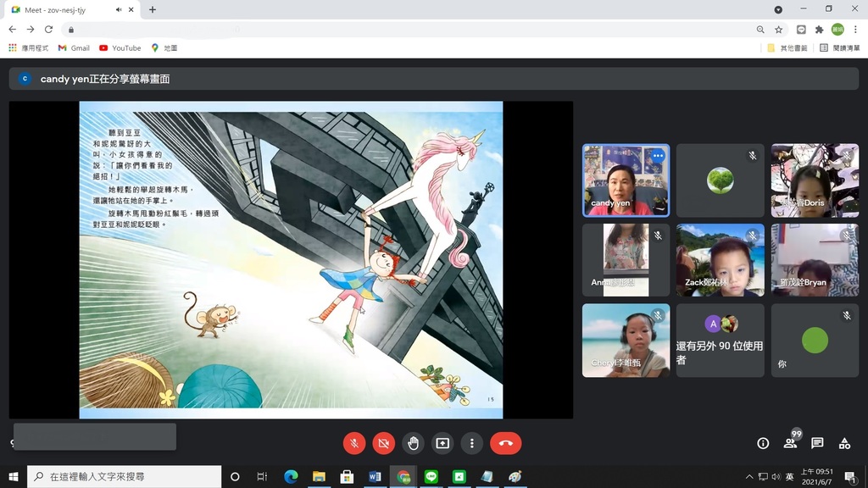This screenshot has width=868, height=488.
Task: Open the Maps bookmark
Action: [x=164, y=48]
